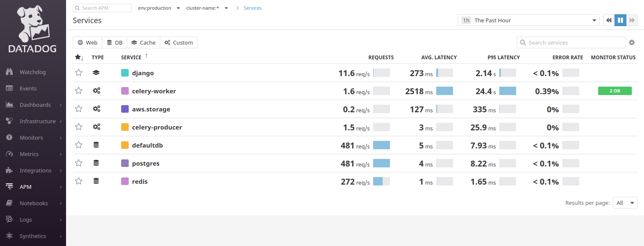Image resolution: width=644 pixels, height=246 pixels.
Task: Open Events icon in sidebar
Action: tap(9, 88)
